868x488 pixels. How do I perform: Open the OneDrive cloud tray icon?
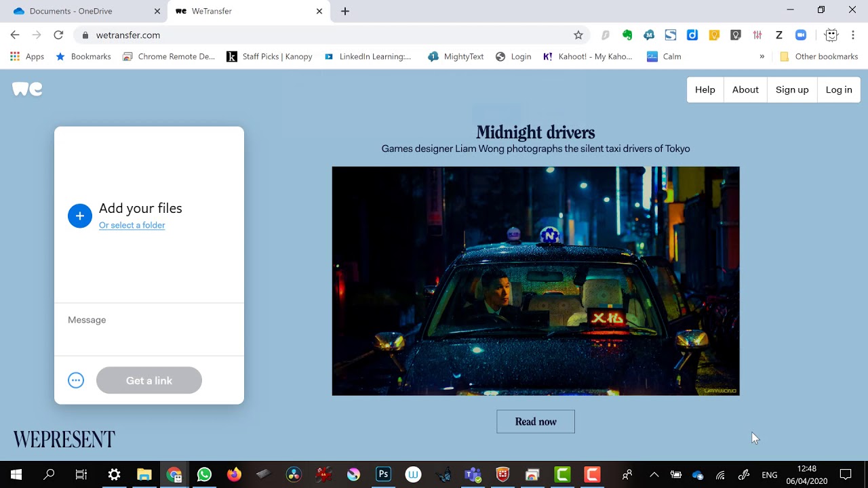(698, 475)
